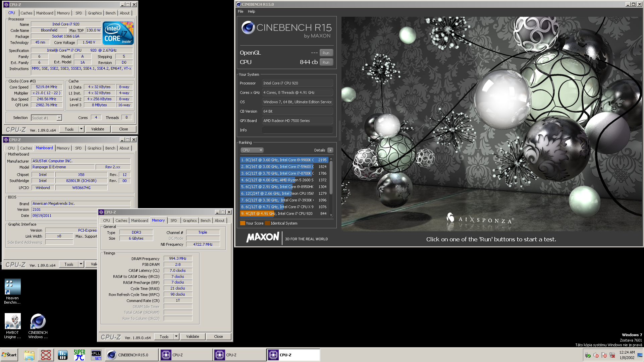
Task: Expand Tools dropdown arrow in Mainboard CPU-Z
Action: click(x=81, y=264)
